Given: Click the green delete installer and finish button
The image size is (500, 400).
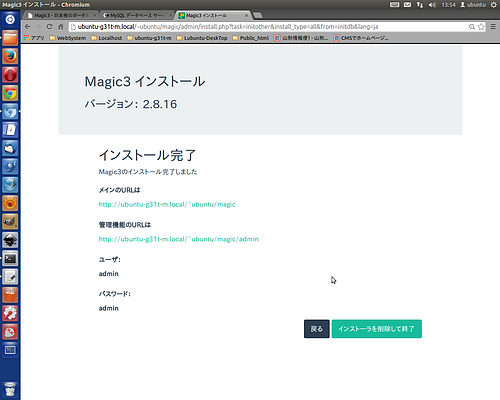Looking at the screenshot, I should tap(377, 329).
